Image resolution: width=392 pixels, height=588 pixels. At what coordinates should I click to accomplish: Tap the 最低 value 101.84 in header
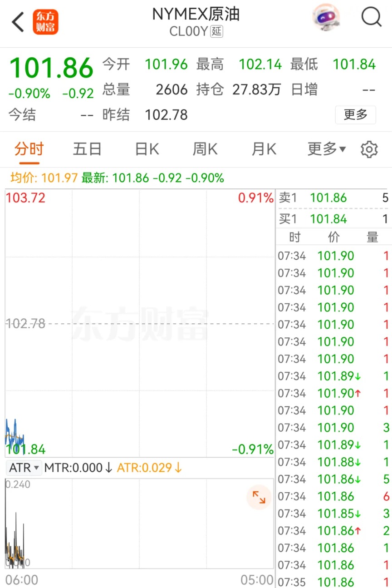coord(354,64)
